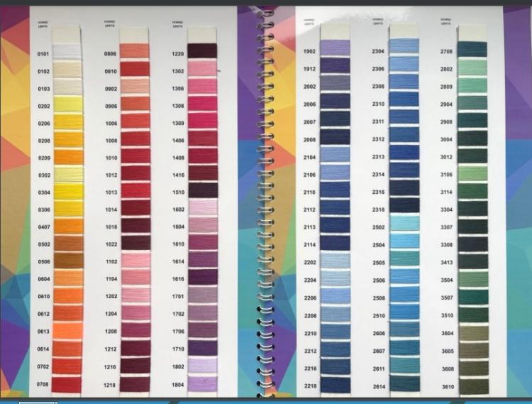Select the red swatch labeled 1008
This screenshot has width=532, height=404.
pyautogui.click(x=135, y=139)
